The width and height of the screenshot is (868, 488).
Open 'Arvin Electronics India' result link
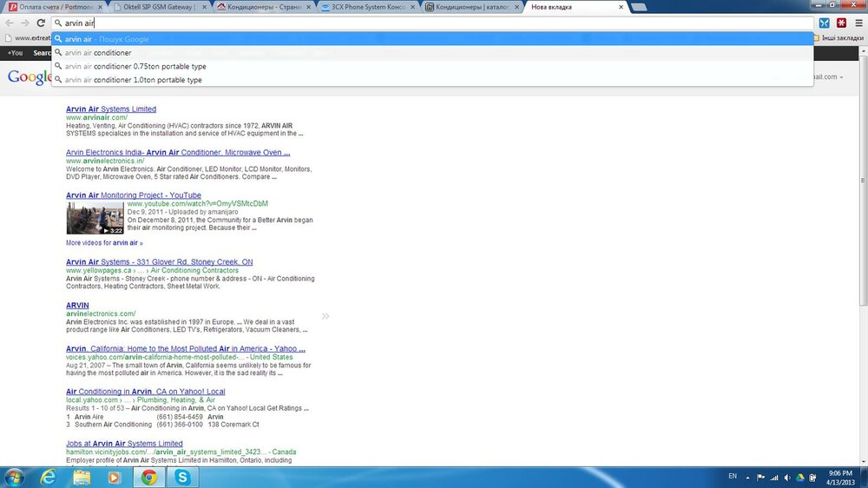[x=178, y=152]
